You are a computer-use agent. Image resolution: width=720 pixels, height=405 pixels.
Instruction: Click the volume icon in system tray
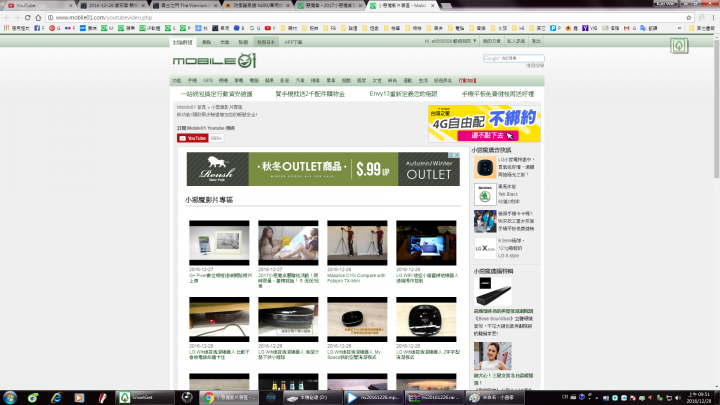(678, 398)
